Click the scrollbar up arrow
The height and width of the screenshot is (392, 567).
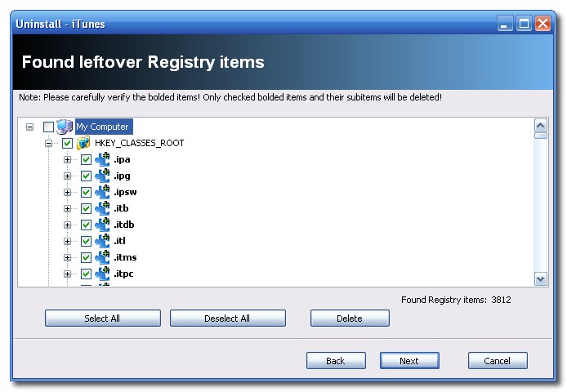[541, 126]
